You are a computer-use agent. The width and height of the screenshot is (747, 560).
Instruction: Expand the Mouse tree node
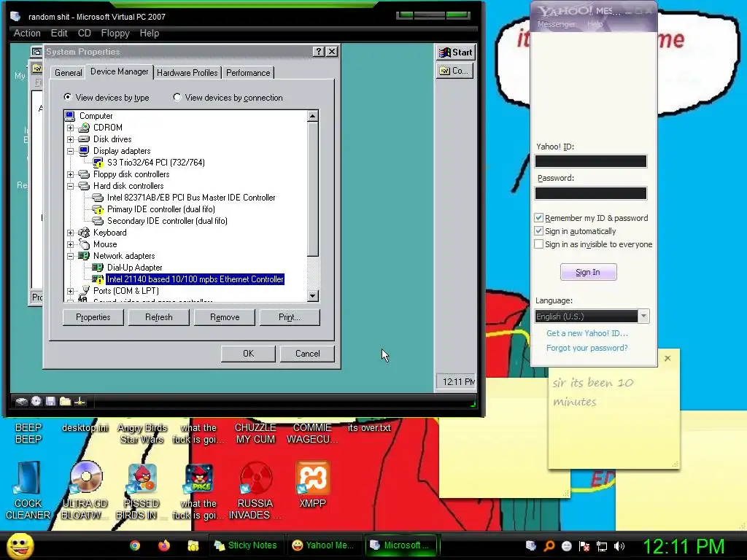point(71,244)
